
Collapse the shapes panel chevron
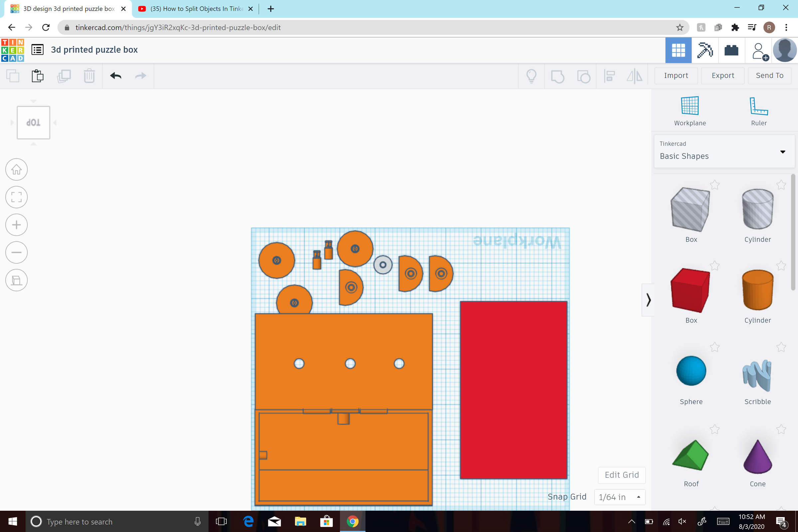(648, 300)
